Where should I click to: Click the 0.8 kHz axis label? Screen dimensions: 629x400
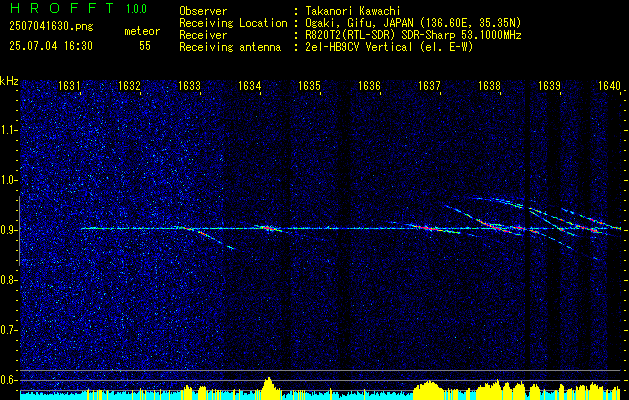click(x=9, y=280)
